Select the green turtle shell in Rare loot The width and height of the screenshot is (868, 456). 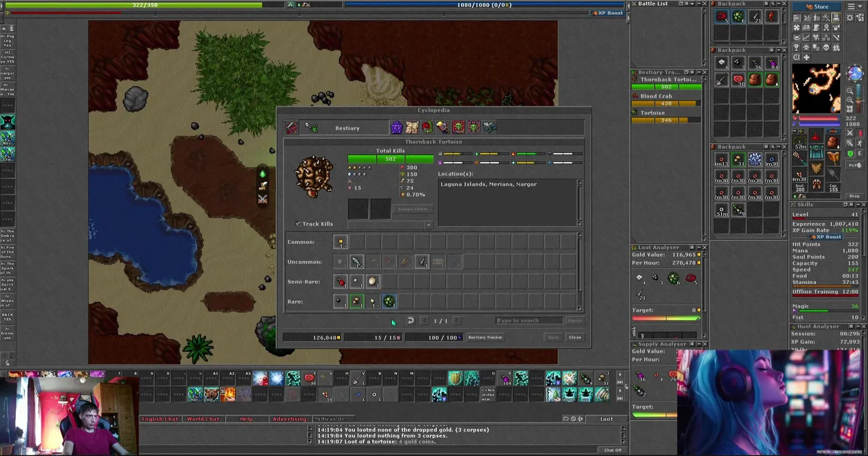[389, 302]
